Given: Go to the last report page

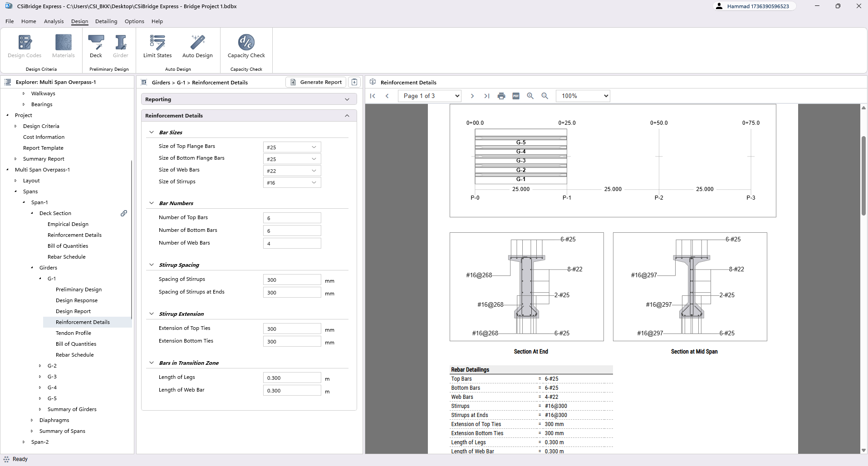Looking at the screenshot, I should [x=487, y=96].
